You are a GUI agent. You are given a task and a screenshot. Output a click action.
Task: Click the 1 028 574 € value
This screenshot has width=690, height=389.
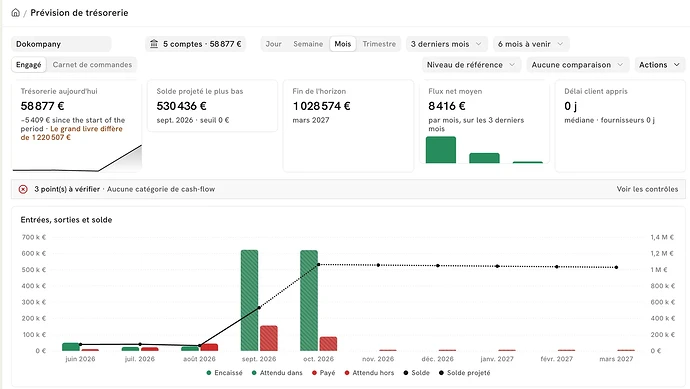click(x=322, y=106)
